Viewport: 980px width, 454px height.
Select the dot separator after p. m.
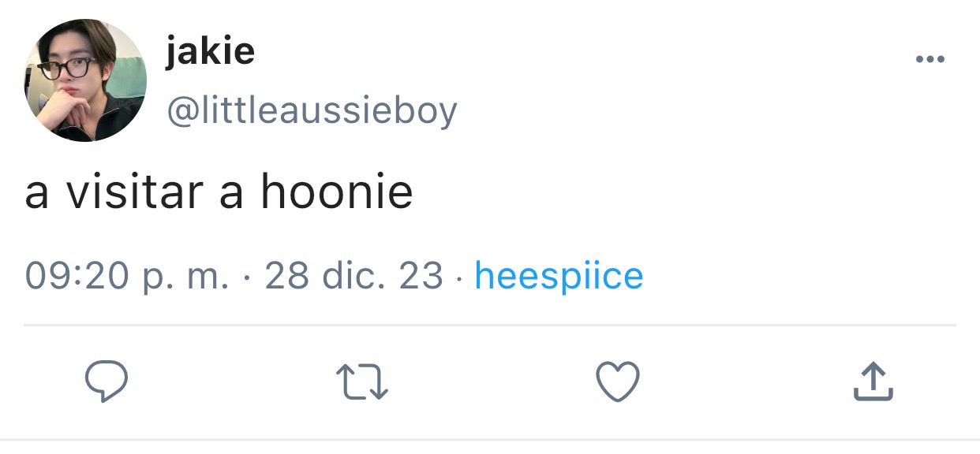(x=248, y=277)
